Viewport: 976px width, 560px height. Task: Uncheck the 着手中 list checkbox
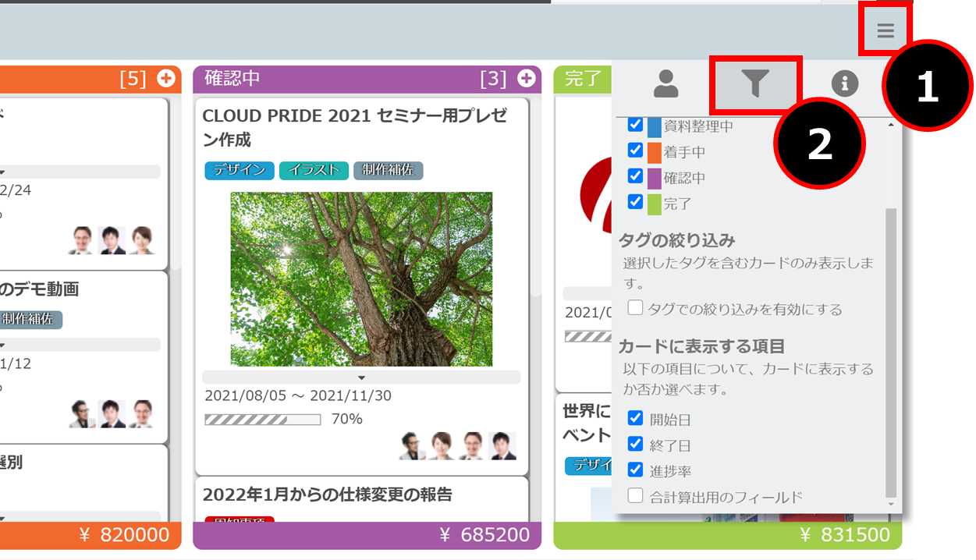pos(635,151)
